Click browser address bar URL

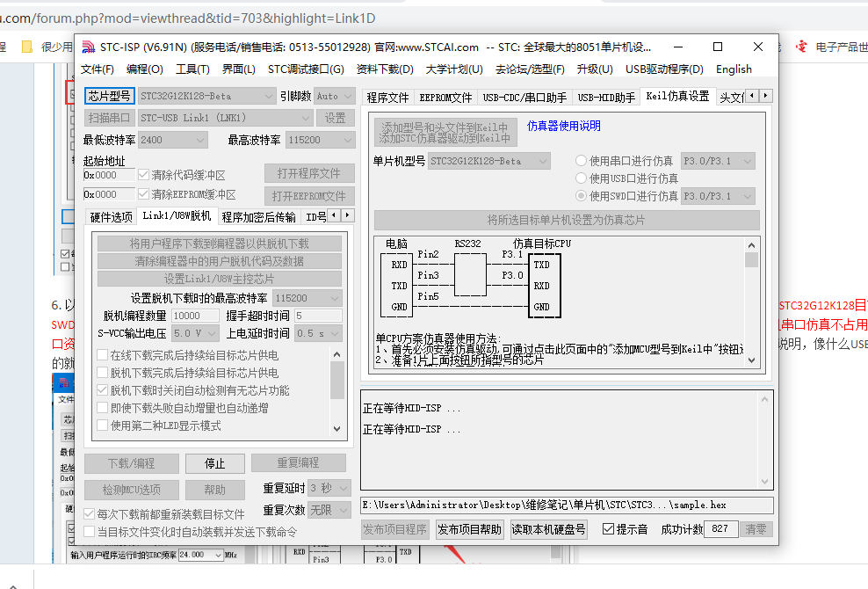(188, 18)
